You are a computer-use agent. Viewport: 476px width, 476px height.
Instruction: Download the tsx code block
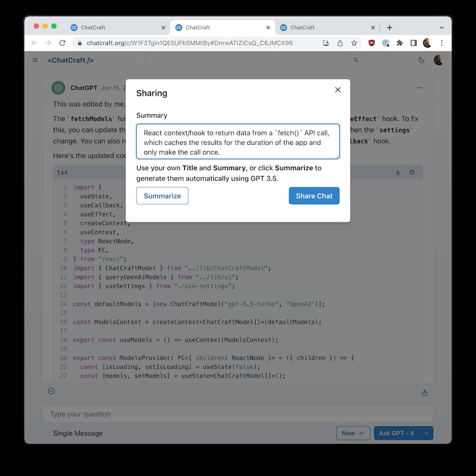coord(398,172)
